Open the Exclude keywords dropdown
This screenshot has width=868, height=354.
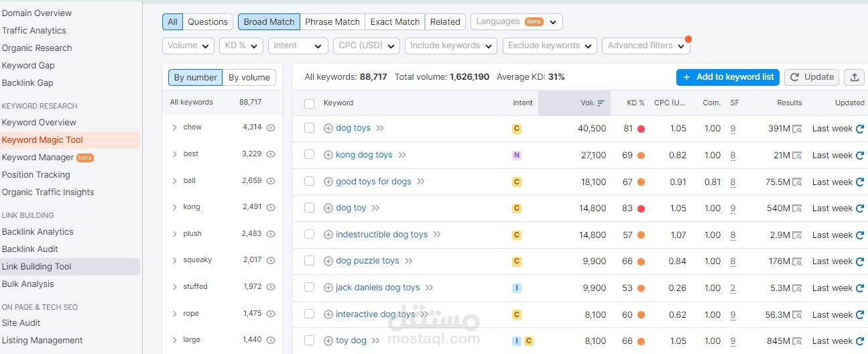pyautogui.click(x=550, y=46)
